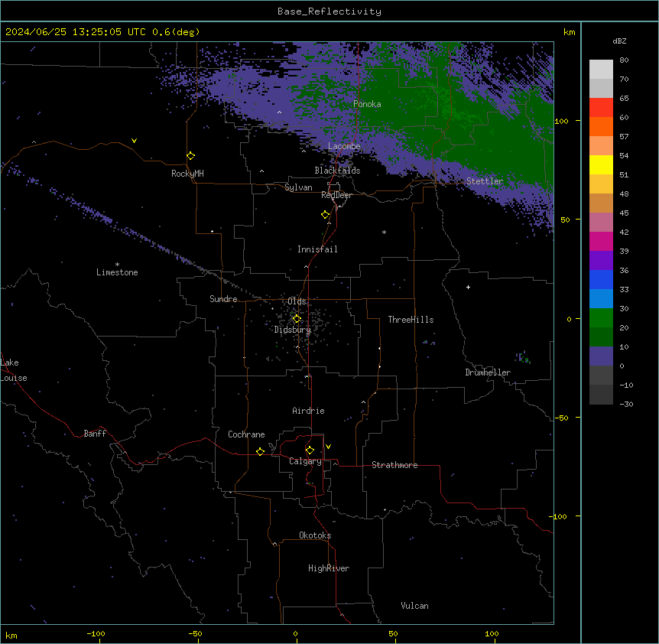Click the dBZ legend heading
Viewport: 659px width, 644px height.
pos(619,41)
